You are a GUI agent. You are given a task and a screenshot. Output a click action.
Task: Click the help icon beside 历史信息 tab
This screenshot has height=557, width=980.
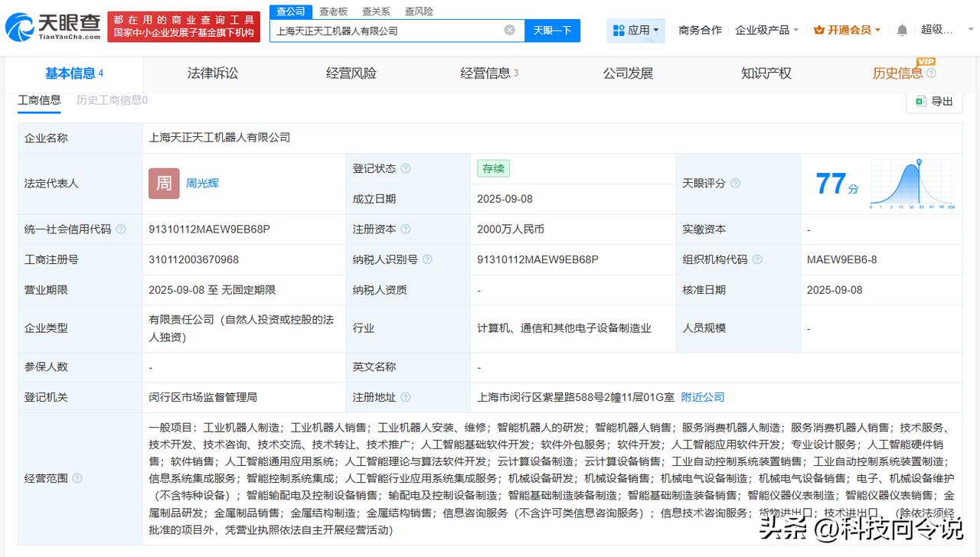(931, 73)
